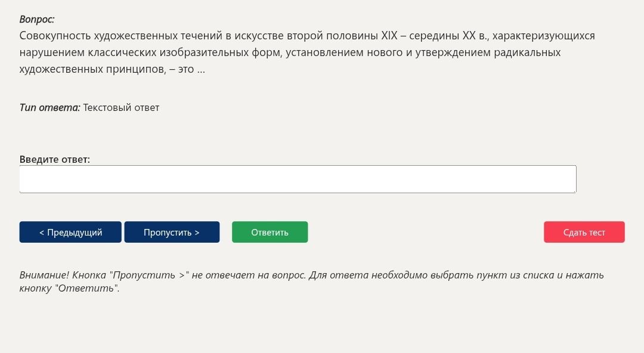
Task: Skip question using Пропустить button
Action: click(172, 232)
